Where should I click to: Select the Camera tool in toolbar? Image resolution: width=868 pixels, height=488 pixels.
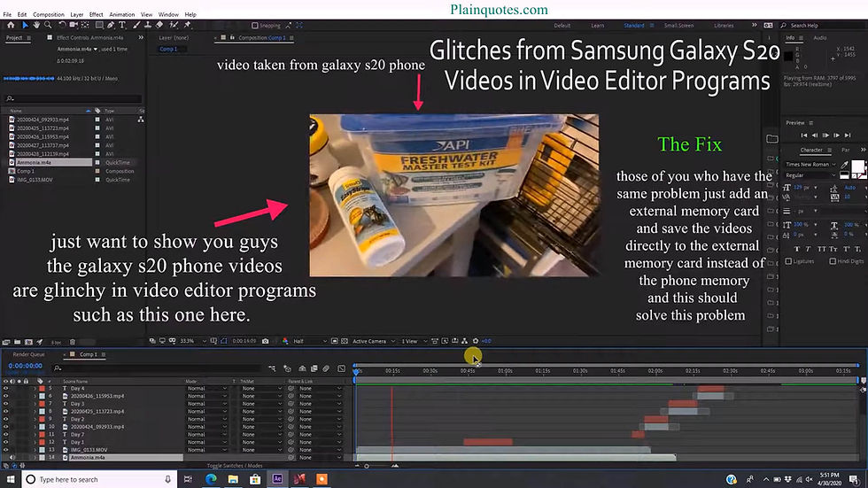coord(74,25)
